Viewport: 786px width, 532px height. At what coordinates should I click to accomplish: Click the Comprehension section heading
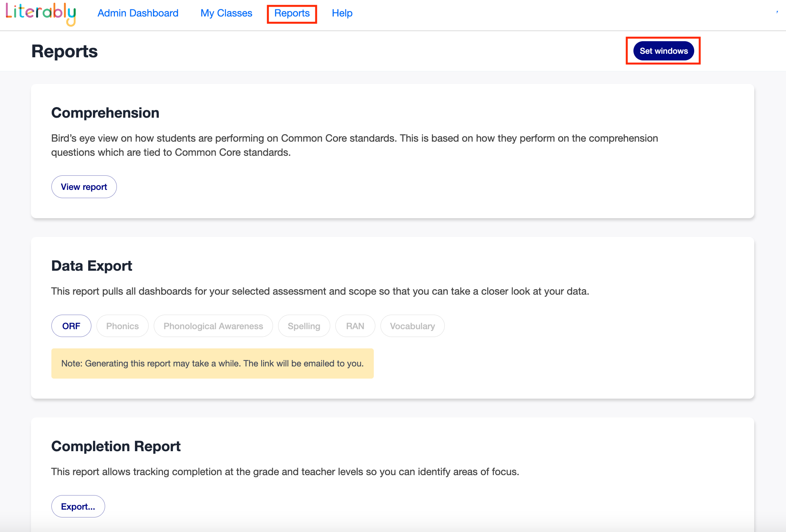coord(105,113)
